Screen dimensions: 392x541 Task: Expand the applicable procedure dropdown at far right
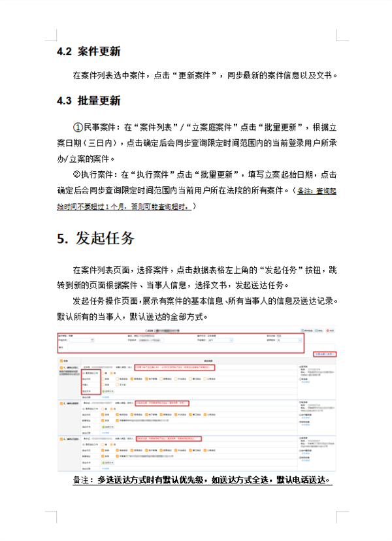point(300,340)
